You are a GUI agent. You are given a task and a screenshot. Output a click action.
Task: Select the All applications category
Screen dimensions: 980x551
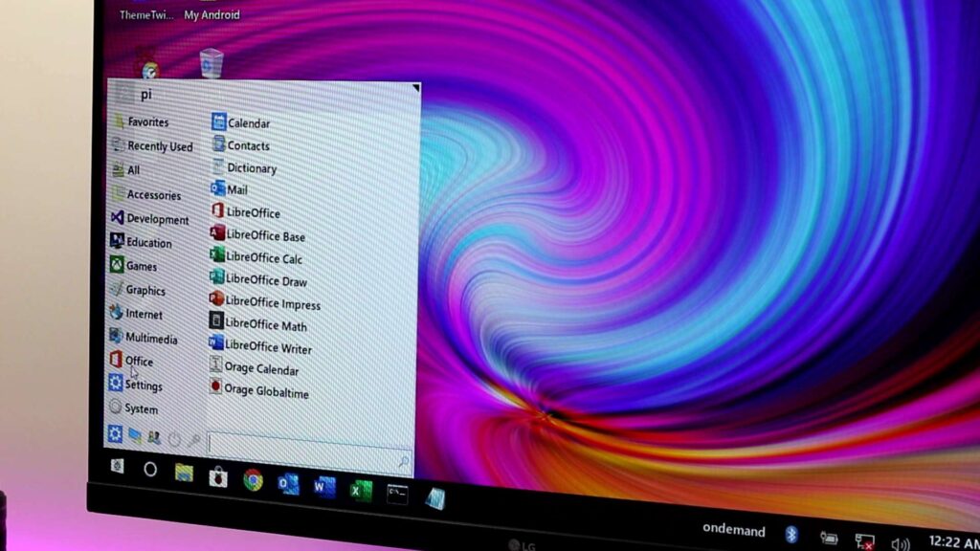125,170
